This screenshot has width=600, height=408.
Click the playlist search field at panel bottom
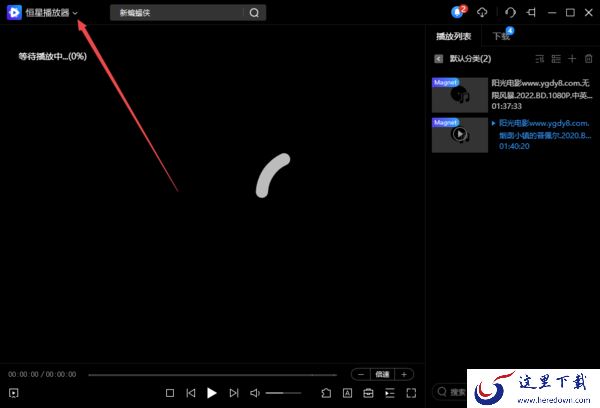452,392
